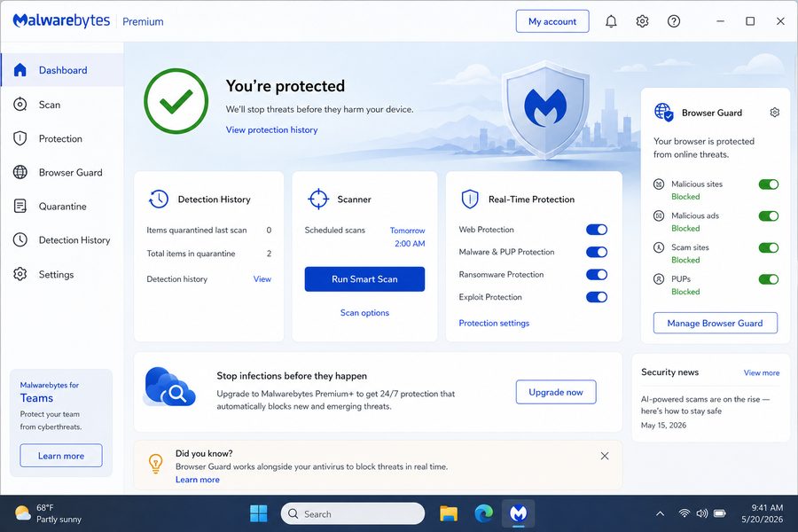The width and height of the screenshot is (798, 532).
Task: Show hidden system tray icons chevron
Action: tap(660, 513)
